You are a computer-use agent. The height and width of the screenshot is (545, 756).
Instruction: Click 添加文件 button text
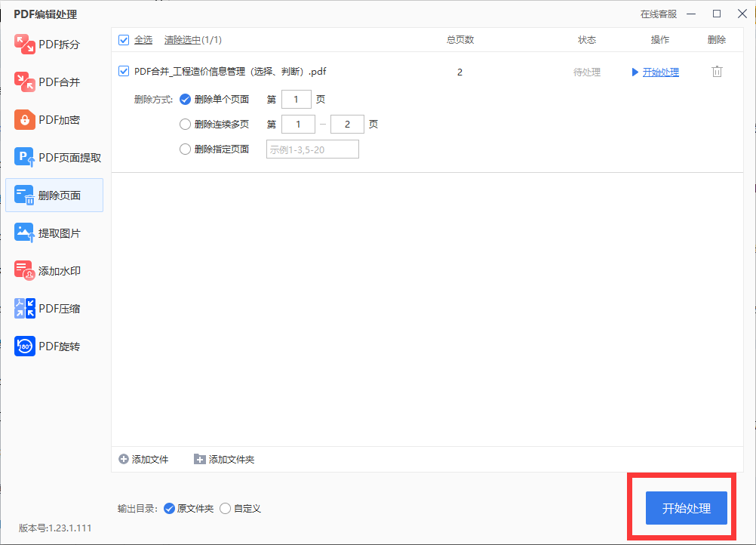(150, 460)
